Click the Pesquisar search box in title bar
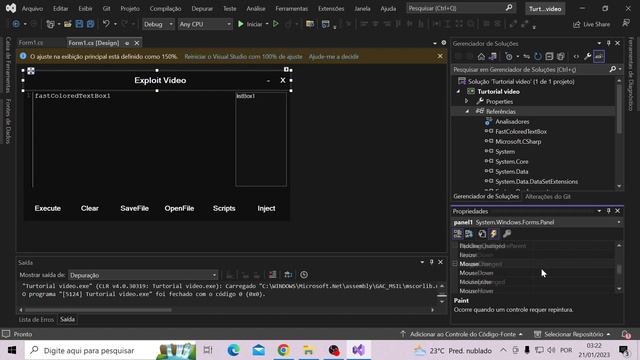This screenshot has height=360, width=640. 461,8
